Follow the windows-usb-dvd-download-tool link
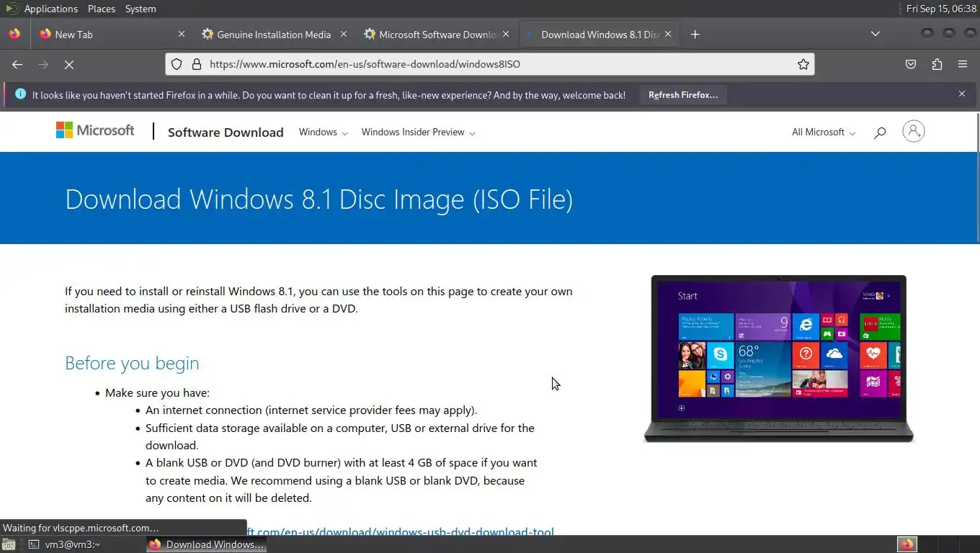980x553 pixels. pos(400,532)
